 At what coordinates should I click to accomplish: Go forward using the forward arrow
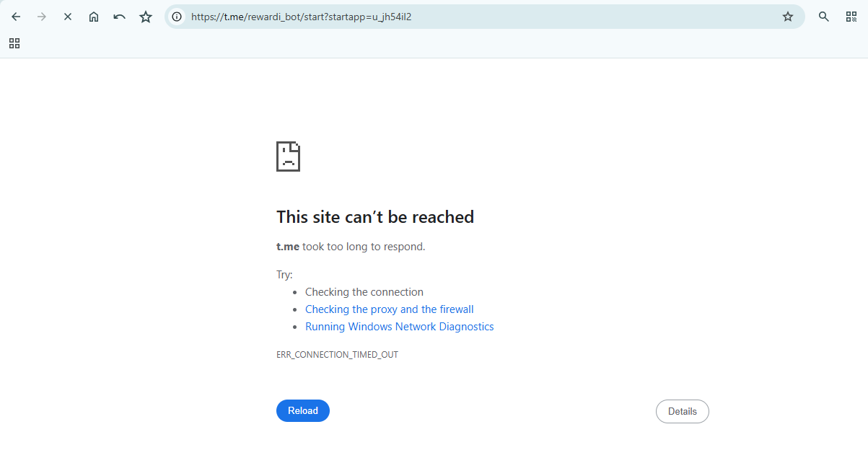[x=42, y=17]
